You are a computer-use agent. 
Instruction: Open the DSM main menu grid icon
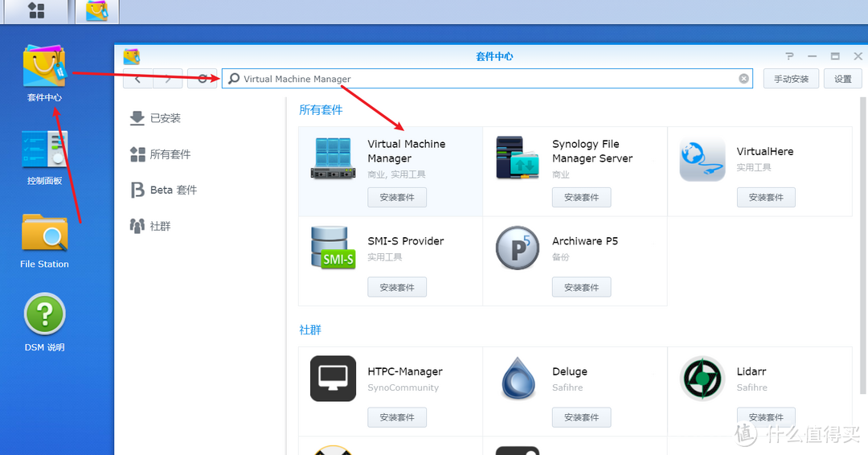36,10
